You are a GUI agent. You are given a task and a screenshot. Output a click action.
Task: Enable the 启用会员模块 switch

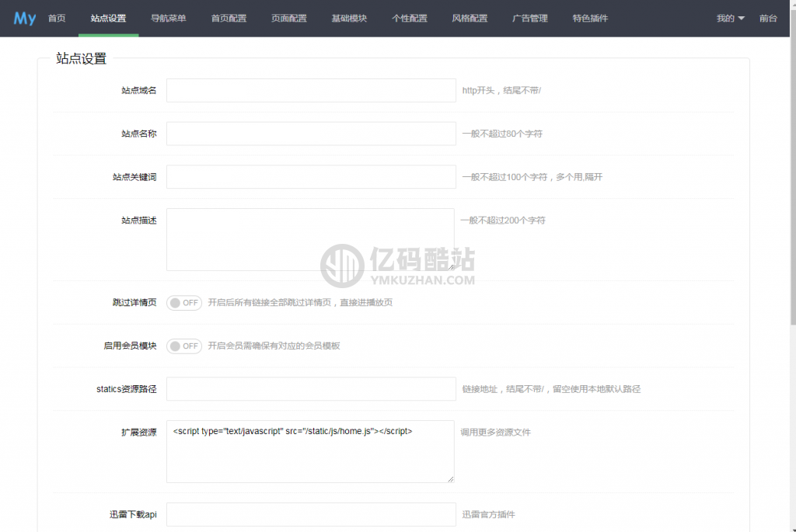click(184, 346)
